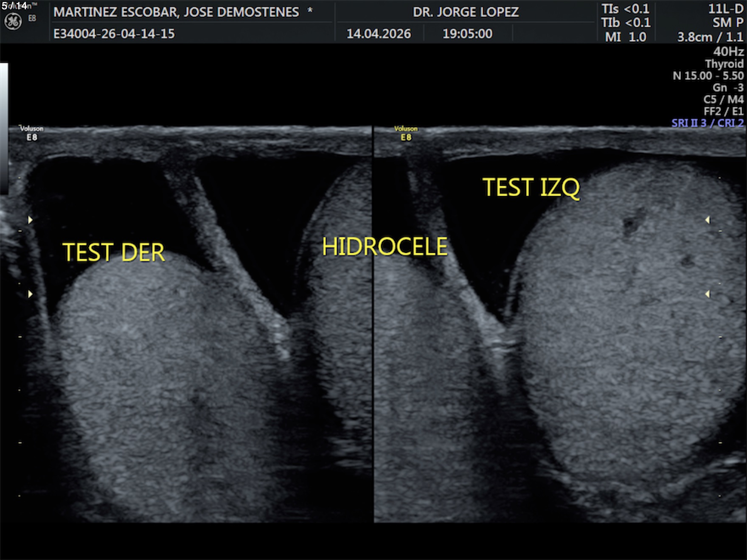Image resolution: width=747 pixels, height=560 pixels.
Task: Click the right panel Voluson E8 logo
Action: 406,133
